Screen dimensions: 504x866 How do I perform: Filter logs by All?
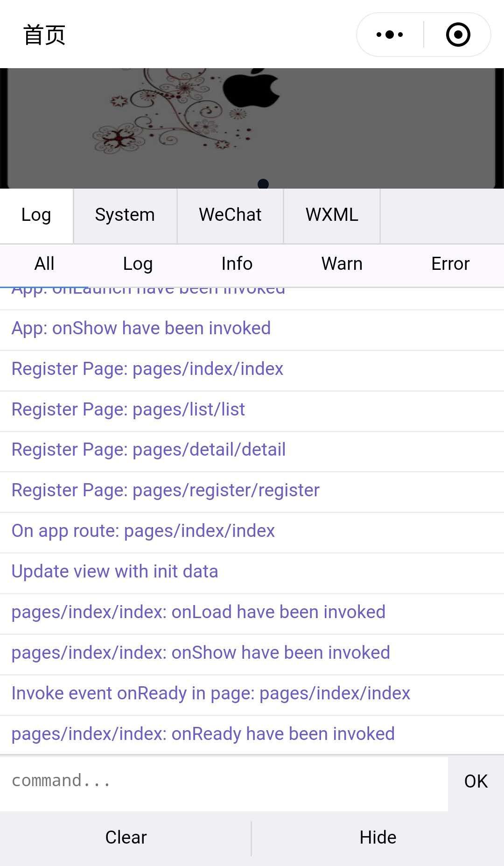pos(44,264)
